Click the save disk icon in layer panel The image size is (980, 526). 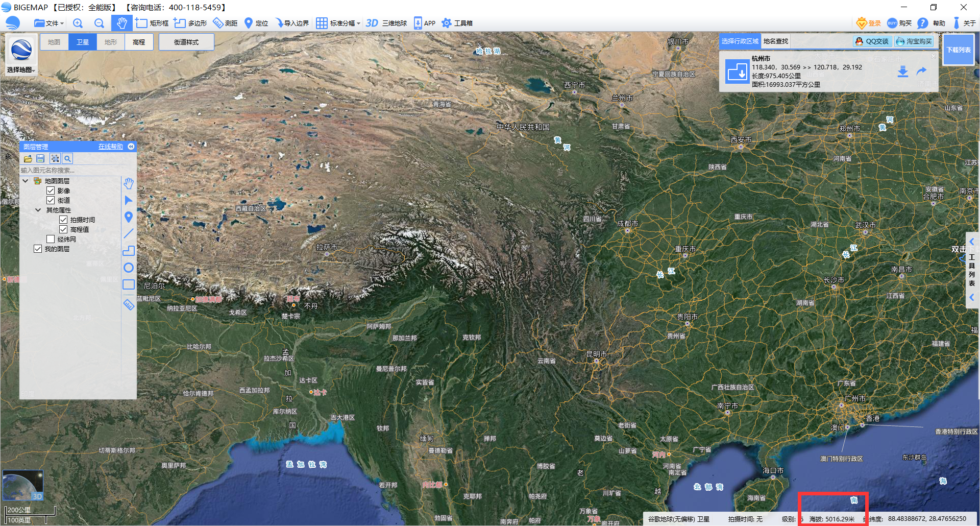[x=40, y=158]
